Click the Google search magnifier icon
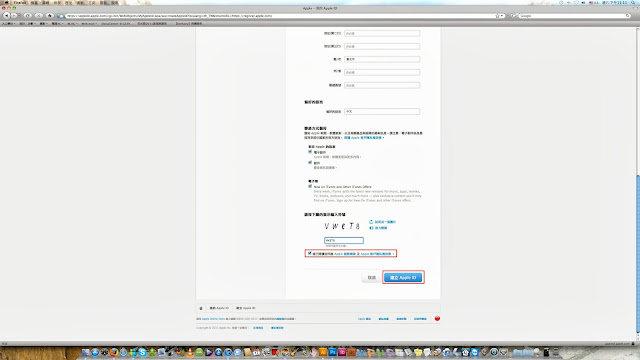Viewport: 640px width, 360px height. 628,16
